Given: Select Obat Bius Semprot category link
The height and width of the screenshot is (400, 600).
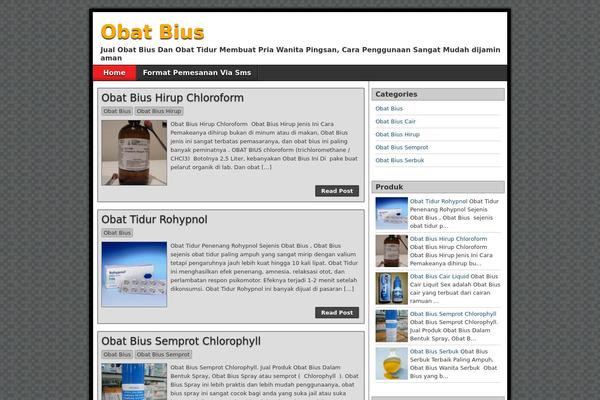Looking at the screenshot, I should tap(402, 147).
